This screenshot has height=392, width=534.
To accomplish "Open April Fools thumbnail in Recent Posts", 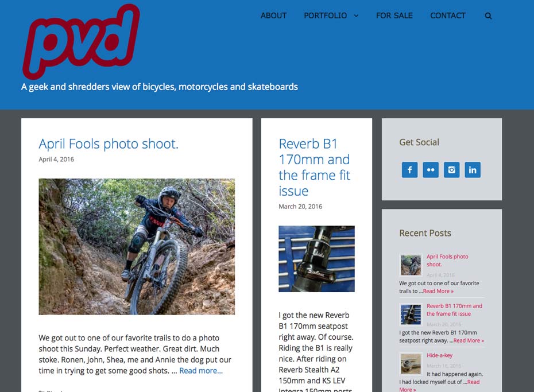I will pyautogui.click(x=411, y=265).
